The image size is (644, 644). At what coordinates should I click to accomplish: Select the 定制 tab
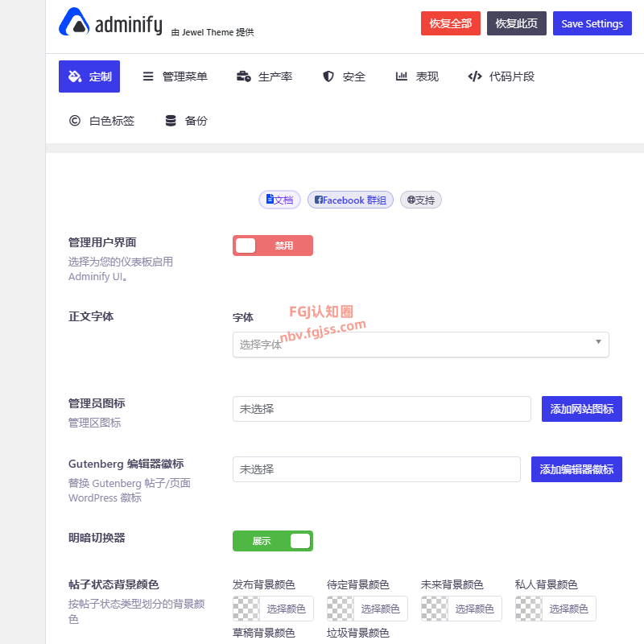tap(89, 76)
